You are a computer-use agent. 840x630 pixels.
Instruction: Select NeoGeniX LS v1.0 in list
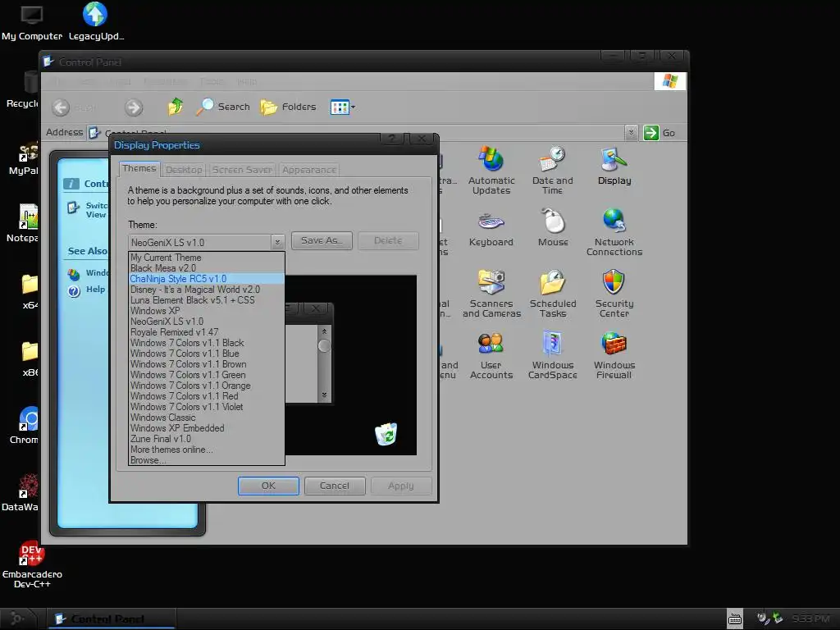click(x=206, y=322)
